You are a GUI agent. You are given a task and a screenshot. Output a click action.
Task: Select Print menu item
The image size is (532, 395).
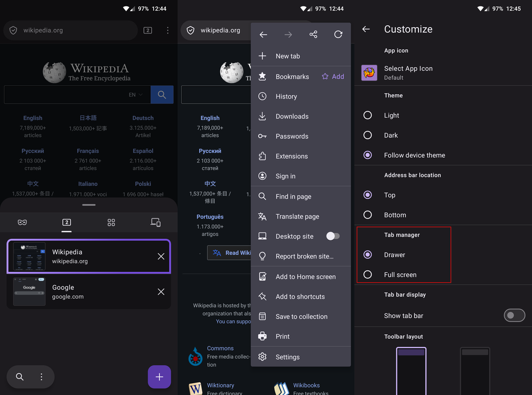click(x=300, y=336)
